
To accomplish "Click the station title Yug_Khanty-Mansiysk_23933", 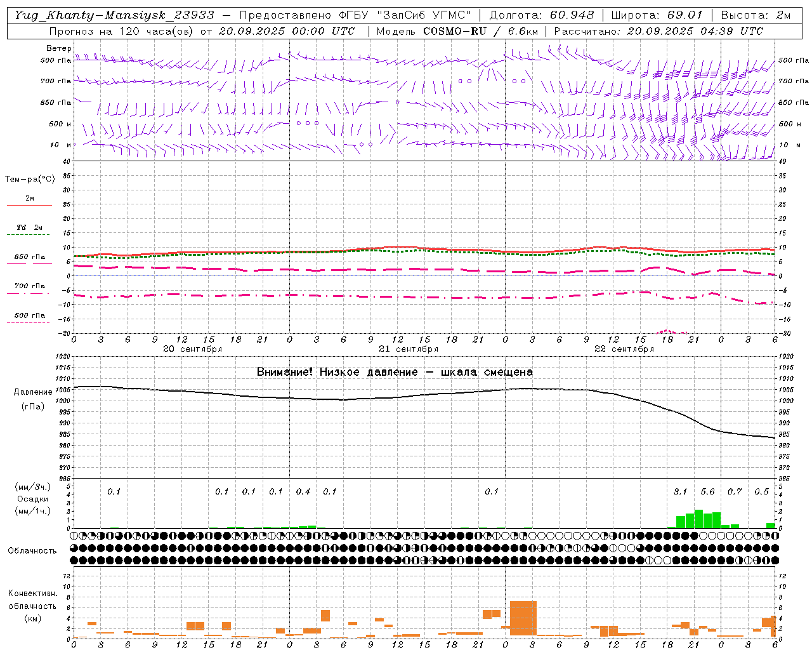I will click(114, 15).
